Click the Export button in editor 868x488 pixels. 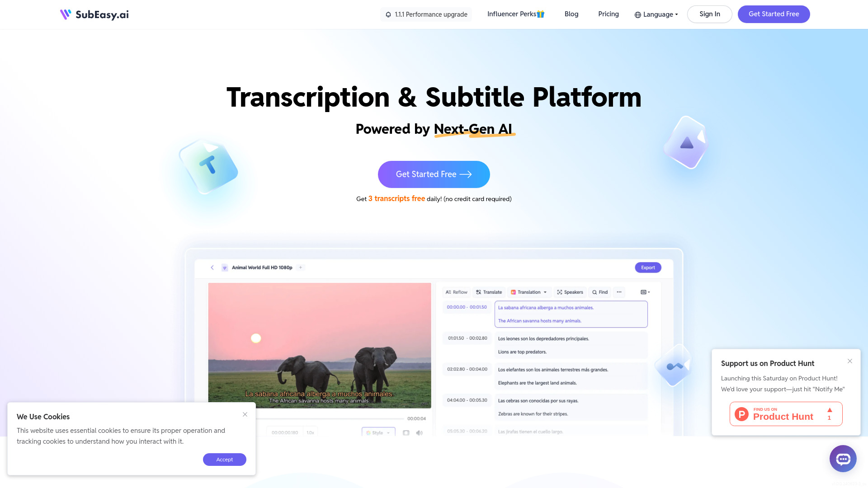(x=648, y=267)
